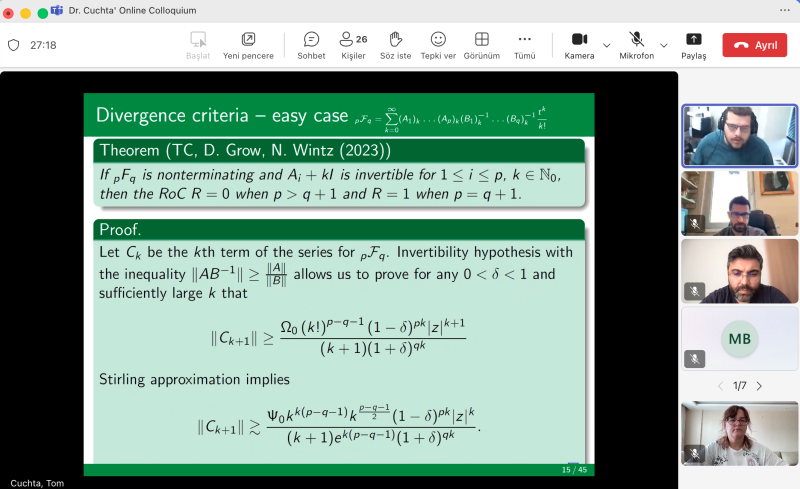800x489 pixels.
Task: Show the Kişiler participants list
Action: 352,45
